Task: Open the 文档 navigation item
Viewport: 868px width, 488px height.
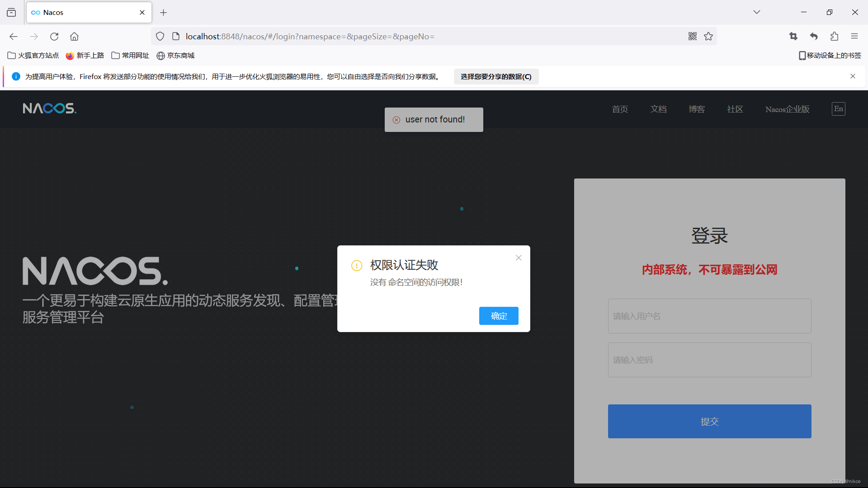Action: coord(658,109)
